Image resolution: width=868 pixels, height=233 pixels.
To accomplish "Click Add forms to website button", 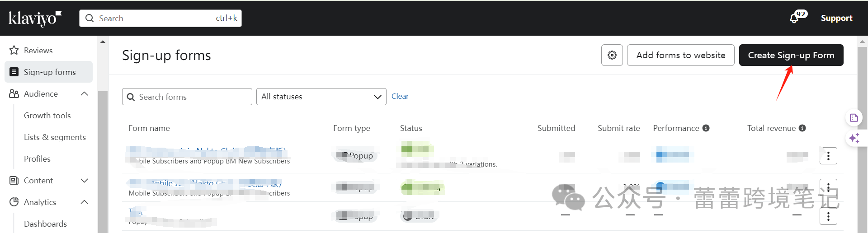I will pyautogui.click(x=680, y=55).
